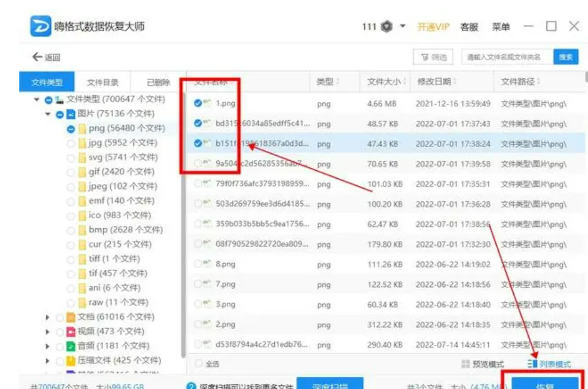This screenshot has width=588, height=389.
Task: Click the 开通VIP link
Action: (x=433, y=27)
